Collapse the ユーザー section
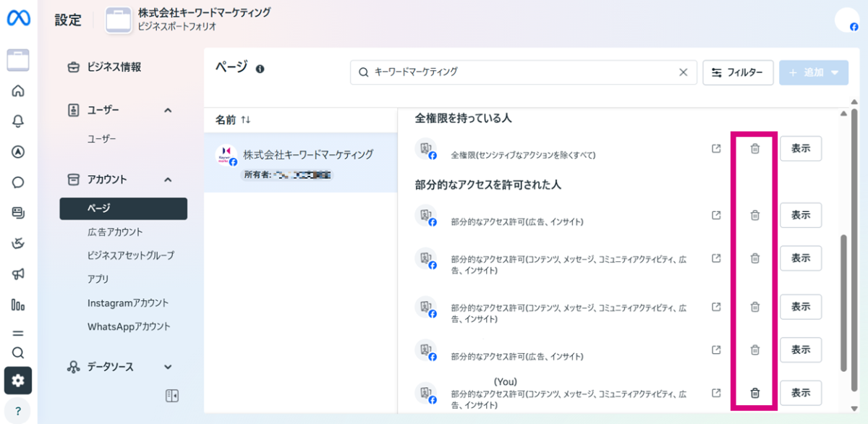Image resolution: width=868 pixels, height=424 pixels. [x=167, y=110]
